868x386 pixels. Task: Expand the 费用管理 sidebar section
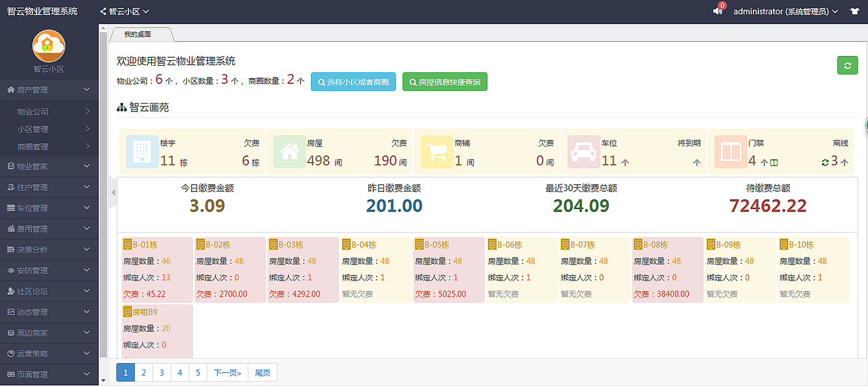[x=49, y=229]
